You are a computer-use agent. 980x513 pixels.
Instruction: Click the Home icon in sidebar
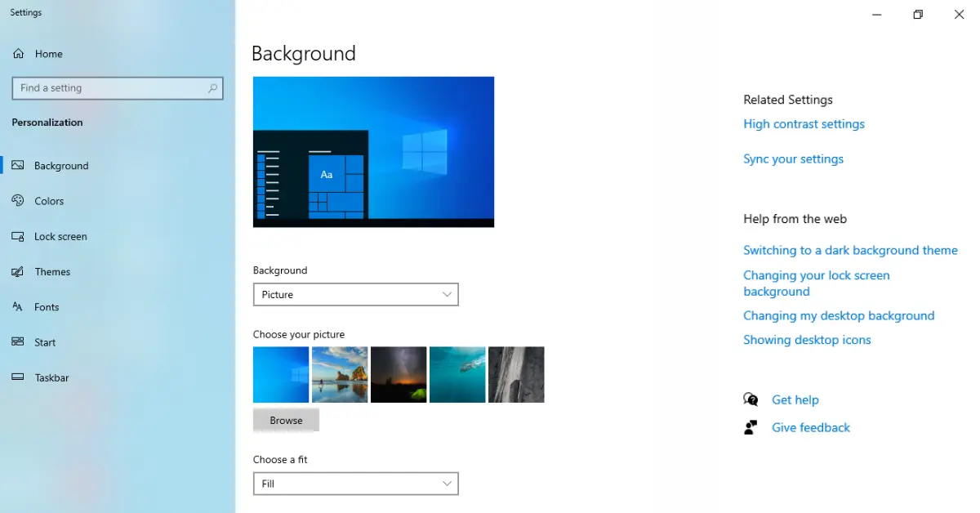tap(18, 54)
